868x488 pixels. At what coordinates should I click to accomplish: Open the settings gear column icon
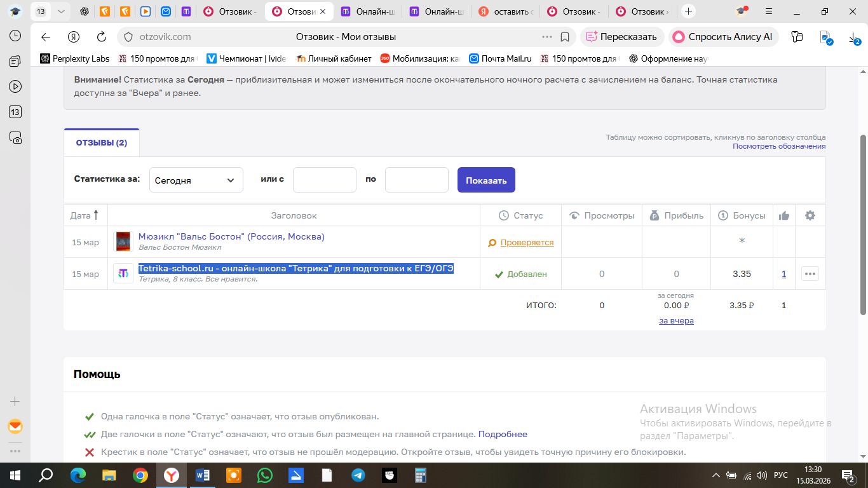pyautogui.click(x=810, y=215)
